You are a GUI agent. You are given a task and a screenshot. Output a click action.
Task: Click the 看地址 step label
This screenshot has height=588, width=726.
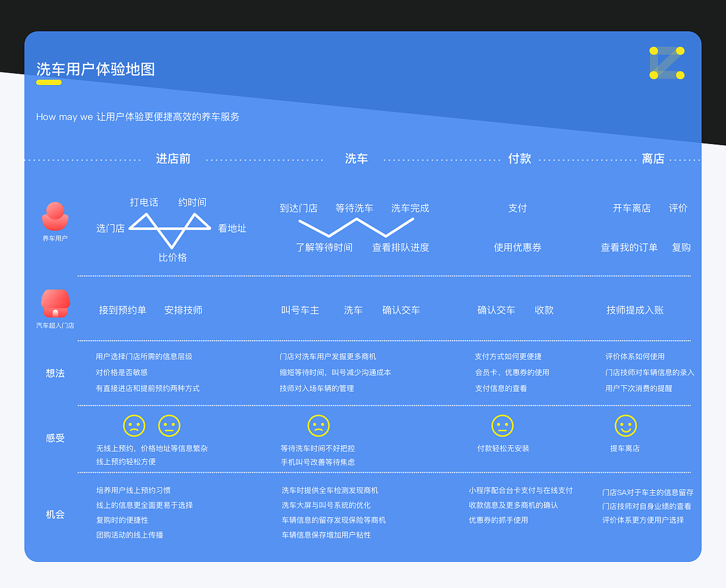click(233, 229)
